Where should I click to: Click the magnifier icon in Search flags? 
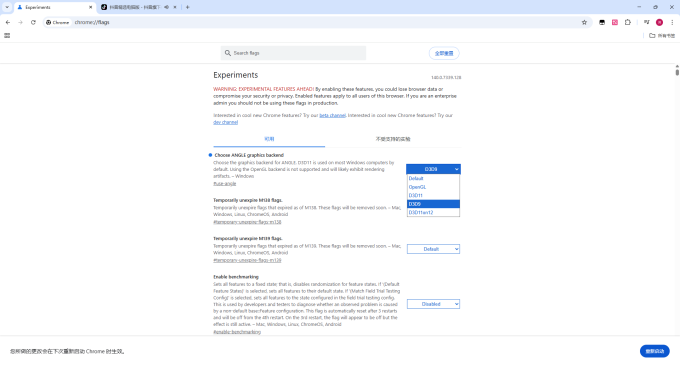click(x=228, y=53)
